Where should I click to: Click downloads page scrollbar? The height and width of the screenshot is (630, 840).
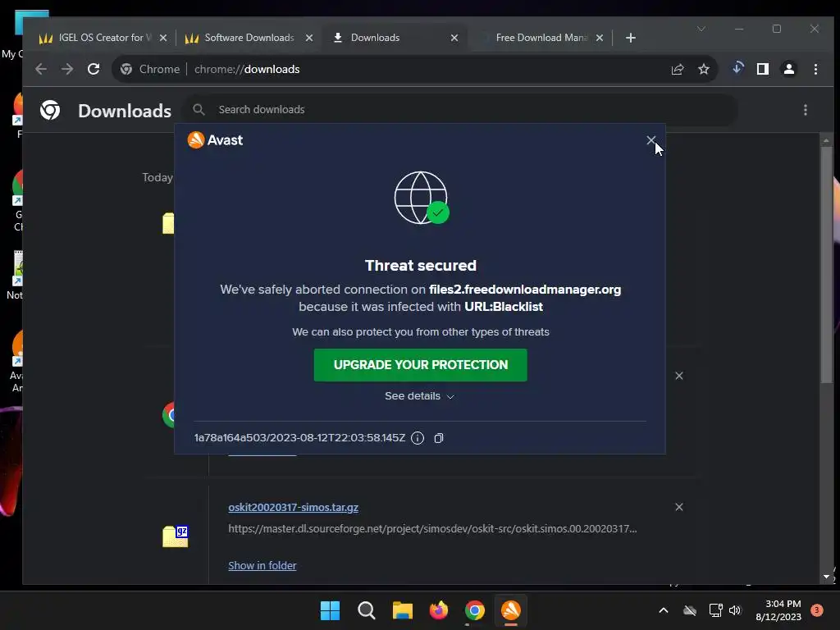coord(827,265)
